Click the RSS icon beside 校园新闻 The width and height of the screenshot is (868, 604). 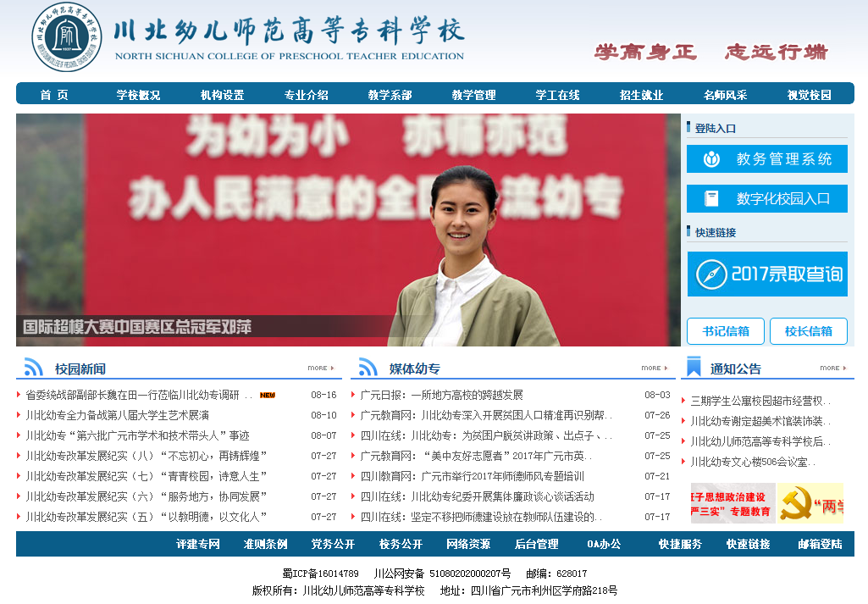point(34,367)
